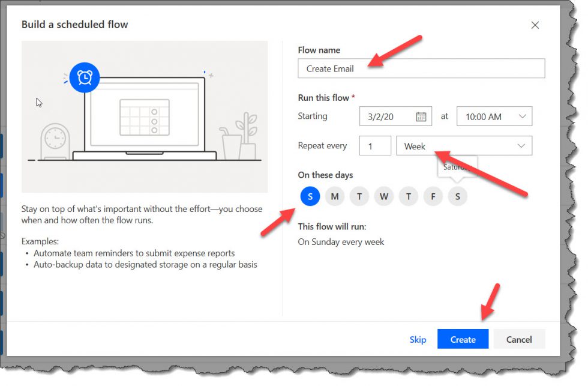
Task: Dismiss the scheduled flow dialog with X
Action: tap(535, 25)
